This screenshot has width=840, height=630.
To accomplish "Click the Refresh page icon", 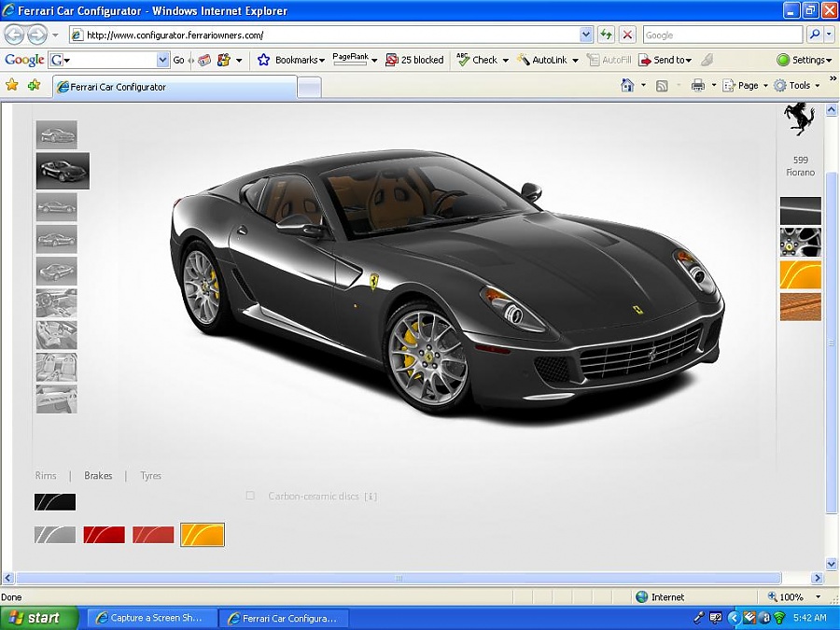I will tap(606, 35).
